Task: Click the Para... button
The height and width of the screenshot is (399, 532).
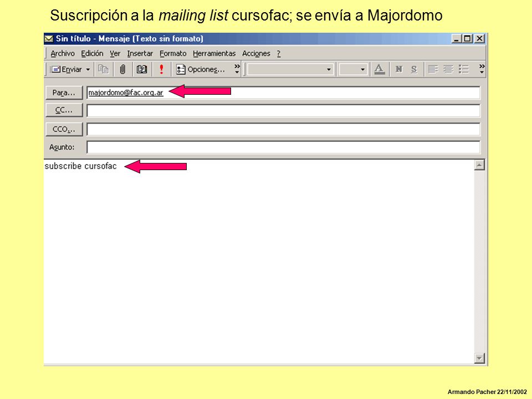Action: (64, 93)
